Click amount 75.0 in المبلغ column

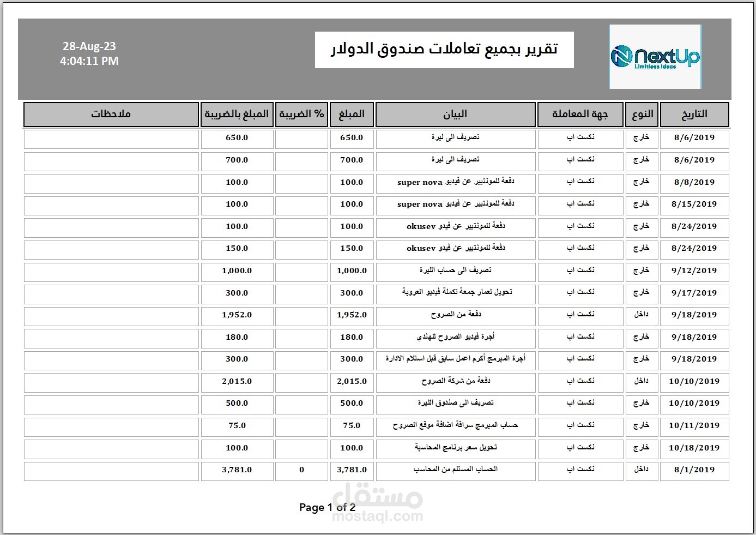pos(352,426)
